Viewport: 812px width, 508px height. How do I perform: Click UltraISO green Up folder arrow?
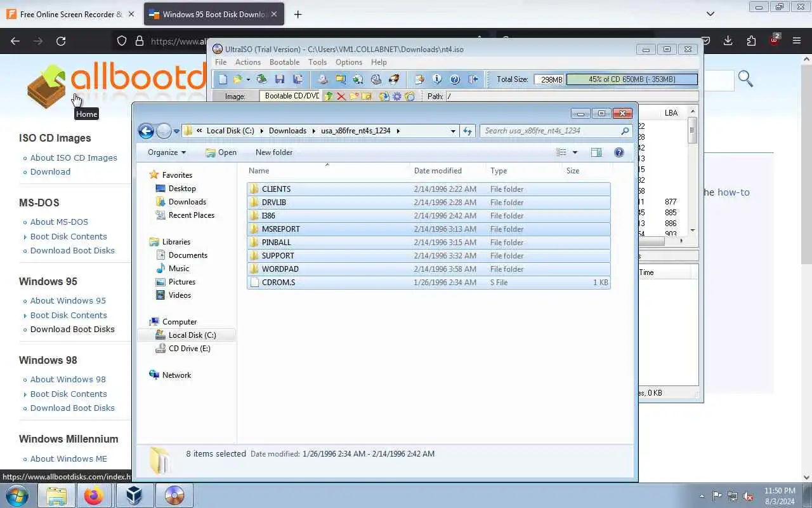coord(329,97)
